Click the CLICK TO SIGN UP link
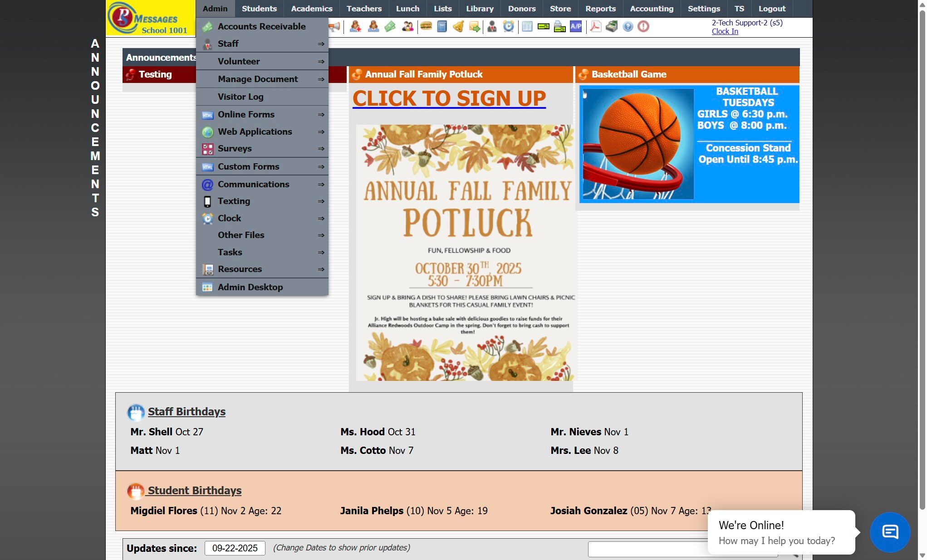 449,98
